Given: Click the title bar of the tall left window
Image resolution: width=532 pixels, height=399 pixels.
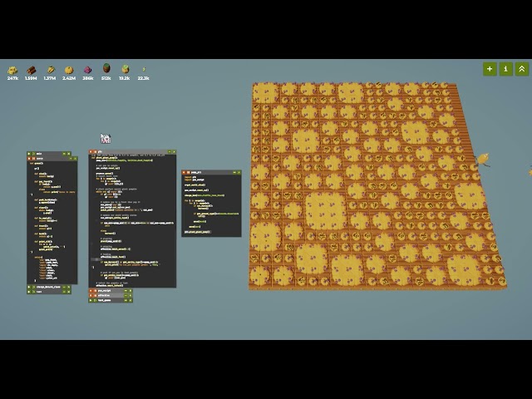Looking at the screenshot, I should click(52, 159).
